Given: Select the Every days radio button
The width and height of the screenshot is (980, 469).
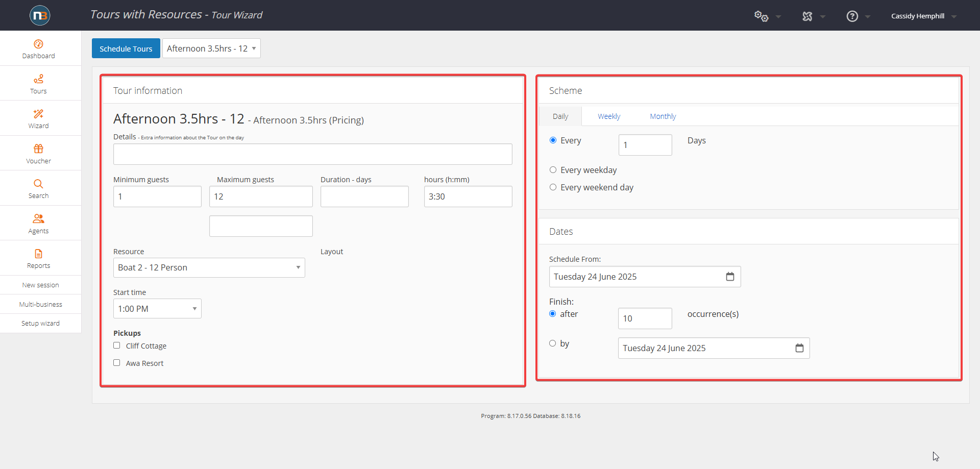Looking at the screenshot, I should point(553,140).
